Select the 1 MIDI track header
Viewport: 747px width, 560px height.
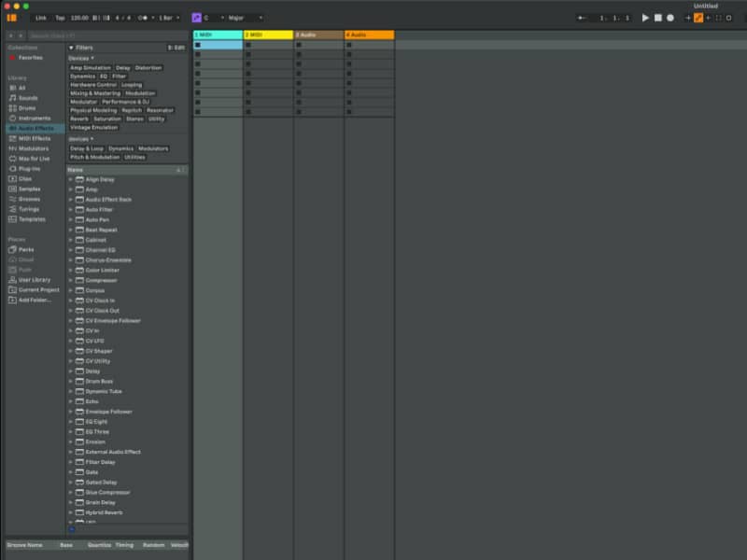(x=217, y=35)
